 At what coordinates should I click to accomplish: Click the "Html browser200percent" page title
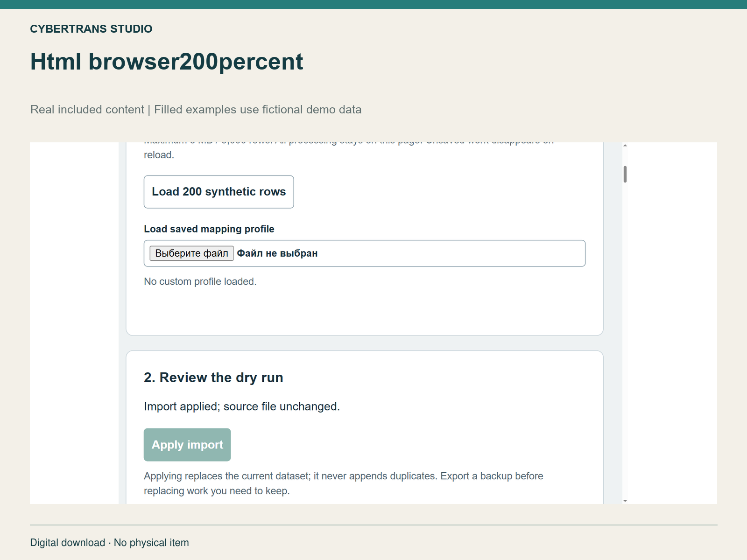click(167, 62)
